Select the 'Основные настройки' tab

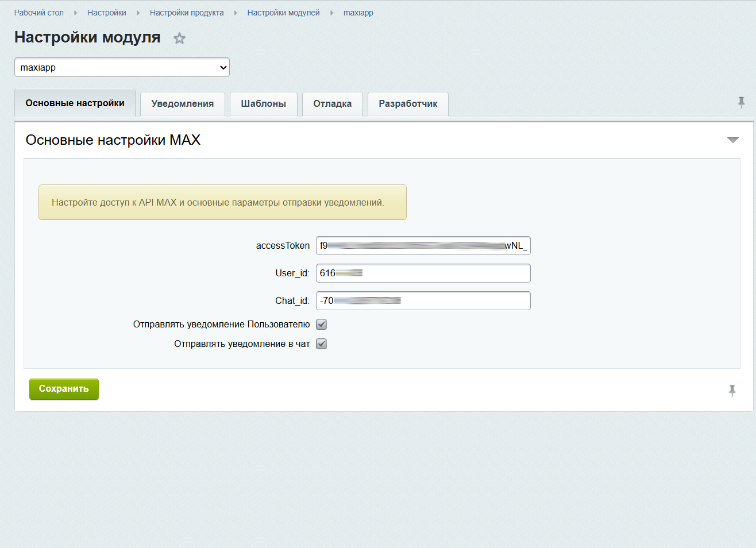click(75, 103)
